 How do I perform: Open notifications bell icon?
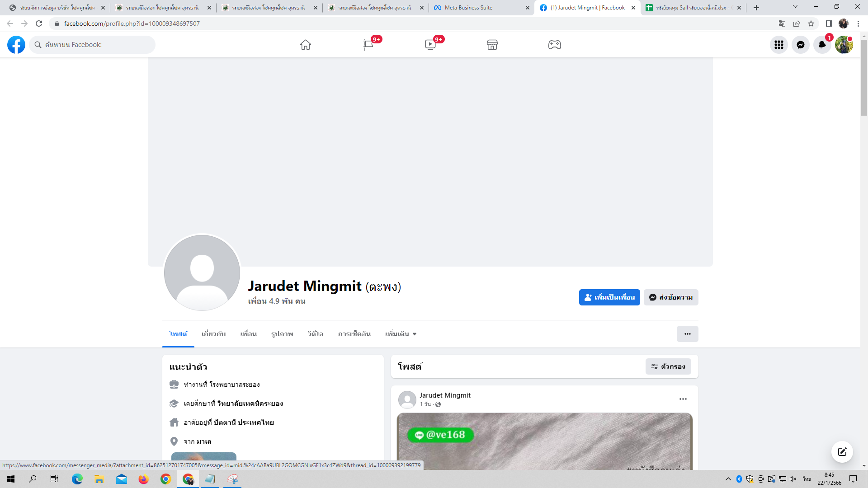[822, 45]
